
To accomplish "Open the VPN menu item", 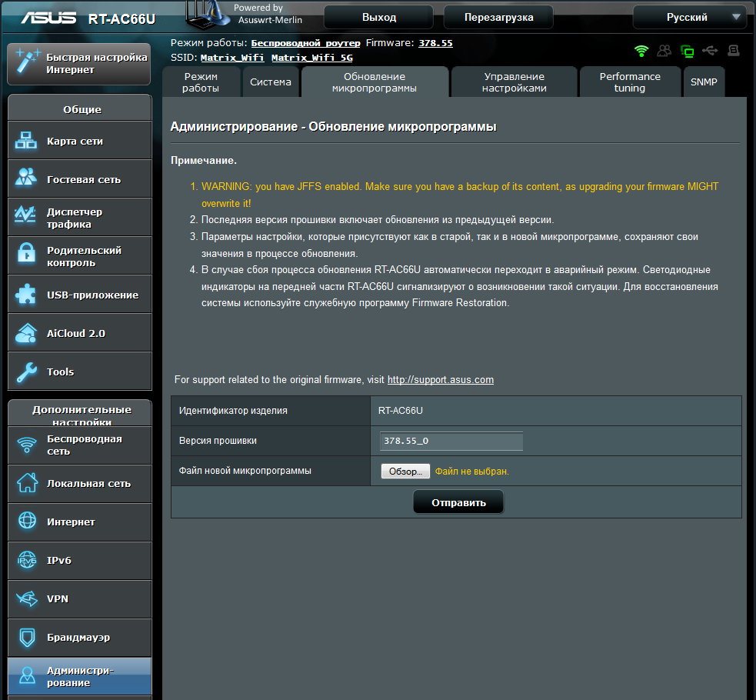I will [x=79, y=599].
